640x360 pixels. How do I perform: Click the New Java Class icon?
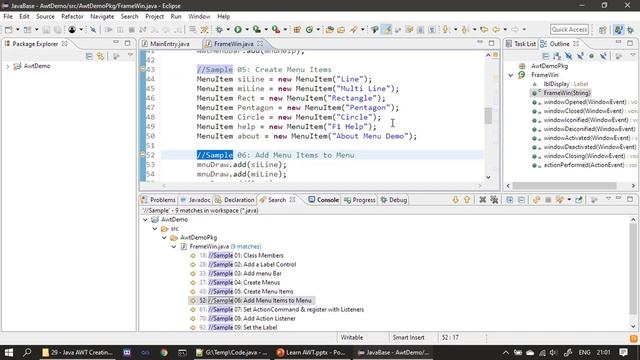coord(309,29)
